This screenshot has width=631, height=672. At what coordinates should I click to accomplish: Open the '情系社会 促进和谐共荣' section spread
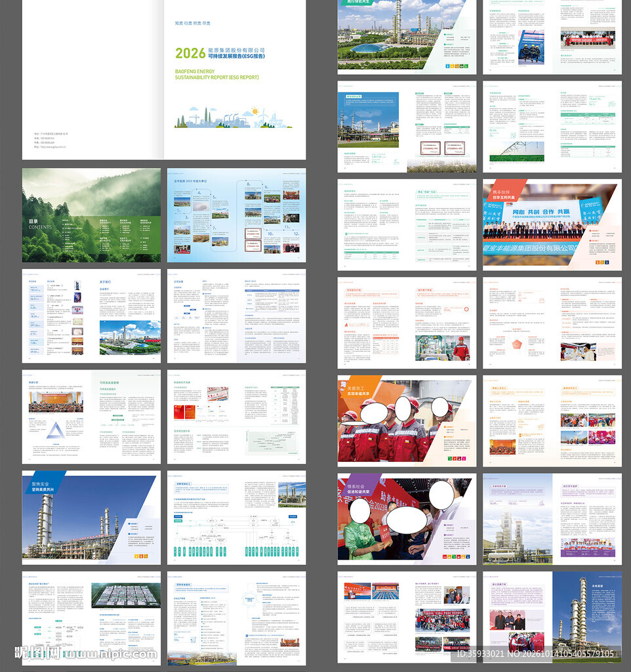click(x=407, y=519)
